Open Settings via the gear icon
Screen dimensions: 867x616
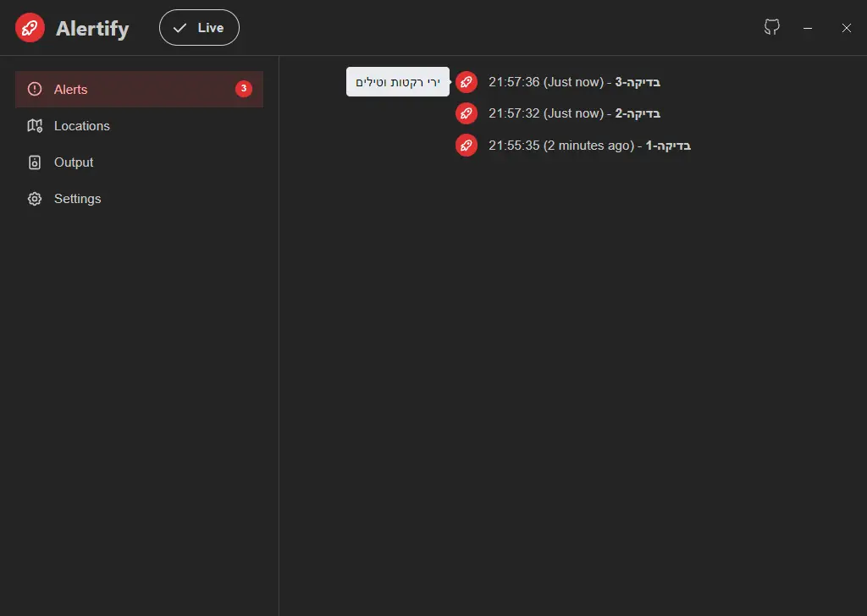point(34,198)
